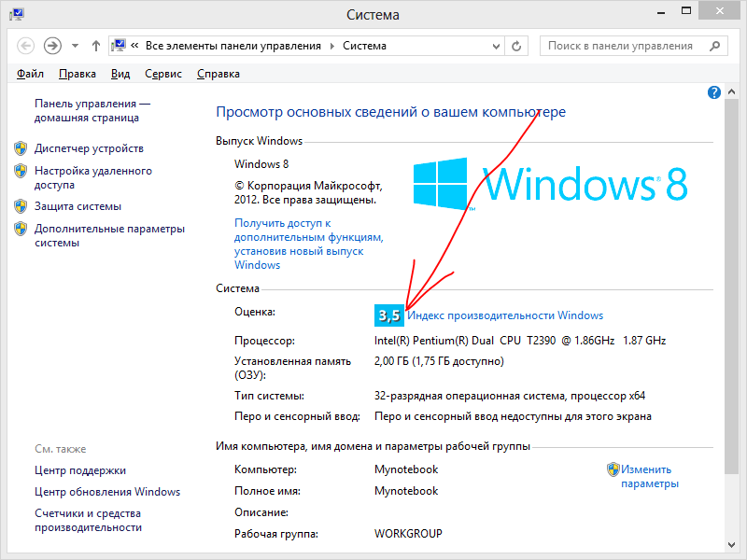This screenshot has height=560, width=747.
Task: Click the system type 32-разрядная text
Action: click(510, 396)
